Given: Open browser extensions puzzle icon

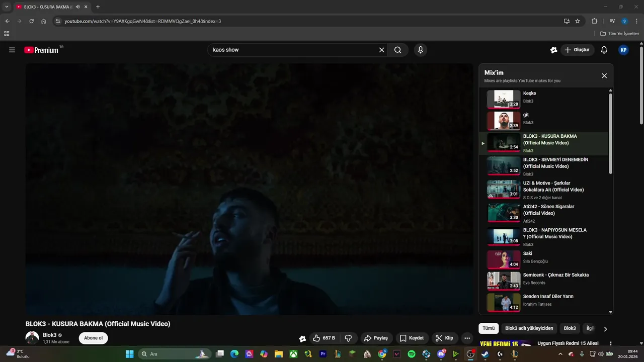Looking at the screenshot, I should [595, 21].
